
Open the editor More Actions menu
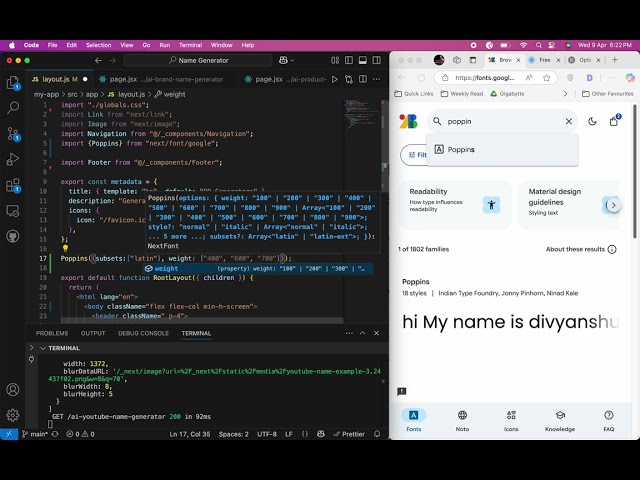pyautogui.click(x=377, y=79)
